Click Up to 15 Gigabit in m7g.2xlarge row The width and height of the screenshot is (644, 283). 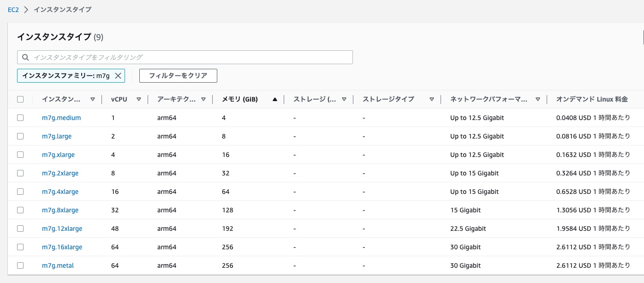pyautogui.click(x=475, y=173)
